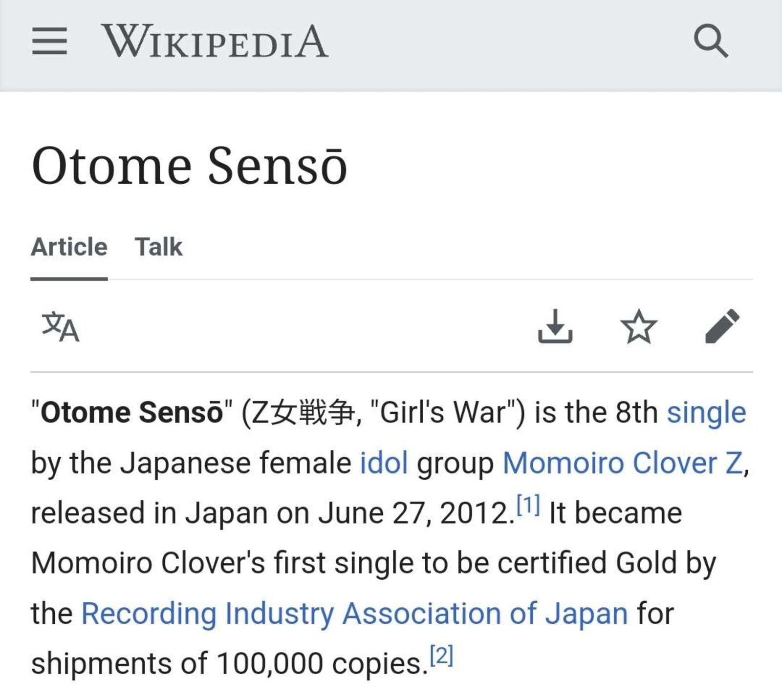782x700 pixels.
Task: Click the bold 'Otome Sensō' intro text
Action: (132, 413)
